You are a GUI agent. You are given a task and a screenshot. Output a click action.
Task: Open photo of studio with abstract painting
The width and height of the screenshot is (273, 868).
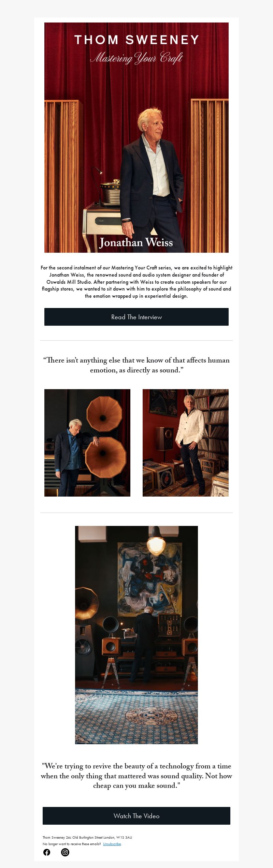[x=136, y=635]
